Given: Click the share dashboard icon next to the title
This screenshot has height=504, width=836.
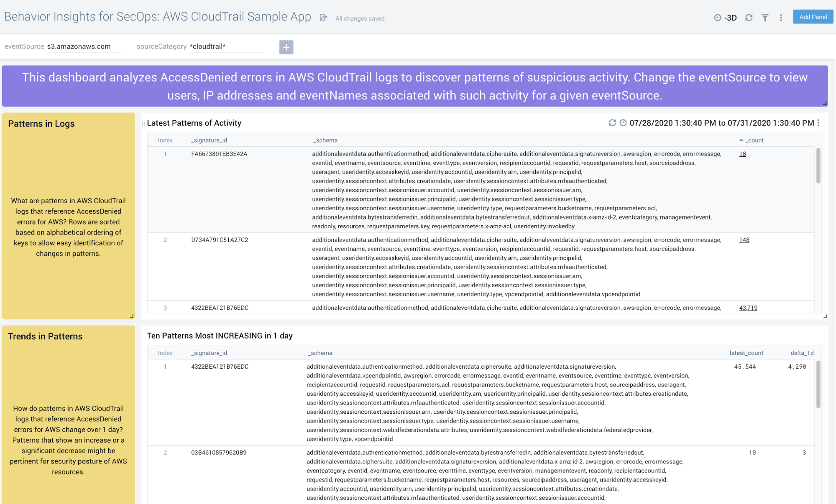Looking at the screenshot, I should tap(323, 18).
